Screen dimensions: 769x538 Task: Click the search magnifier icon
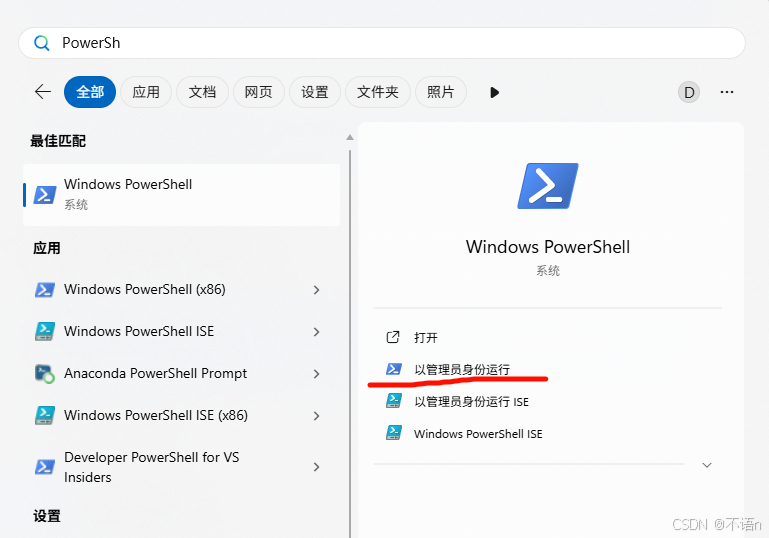click(x=42, y=43)
